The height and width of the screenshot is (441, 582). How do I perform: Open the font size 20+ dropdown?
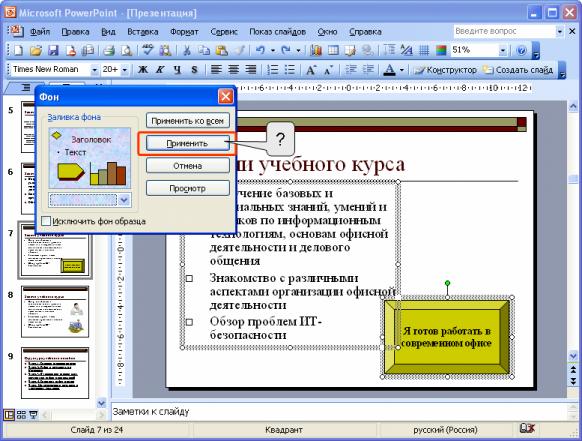[125, 70]
